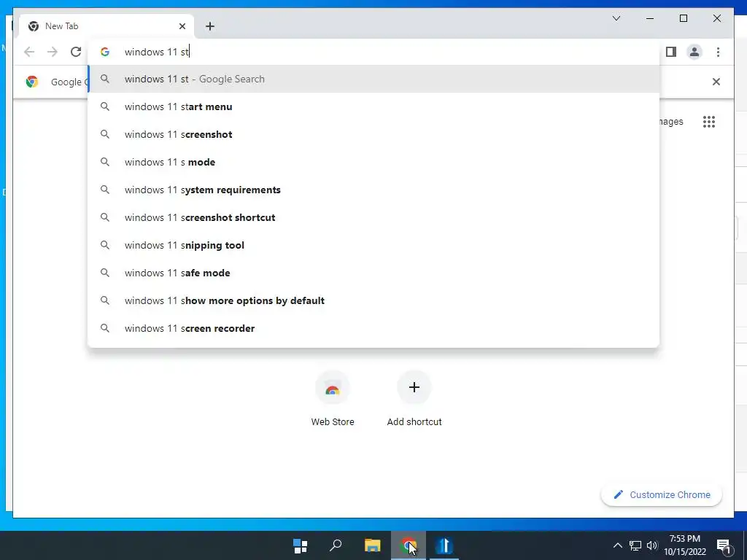747x560 pixels.
Task: Close the New Tab tab
Action: coord(182,26)
